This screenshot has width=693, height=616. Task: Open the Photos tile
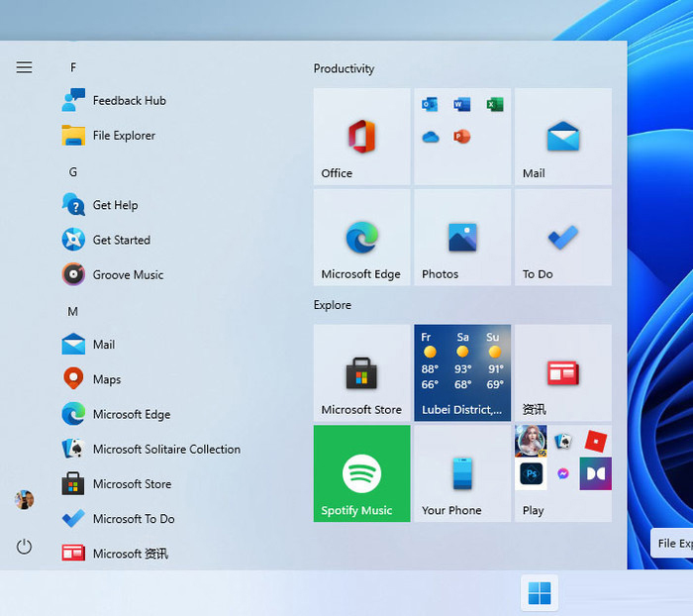[x=462, y=238]
